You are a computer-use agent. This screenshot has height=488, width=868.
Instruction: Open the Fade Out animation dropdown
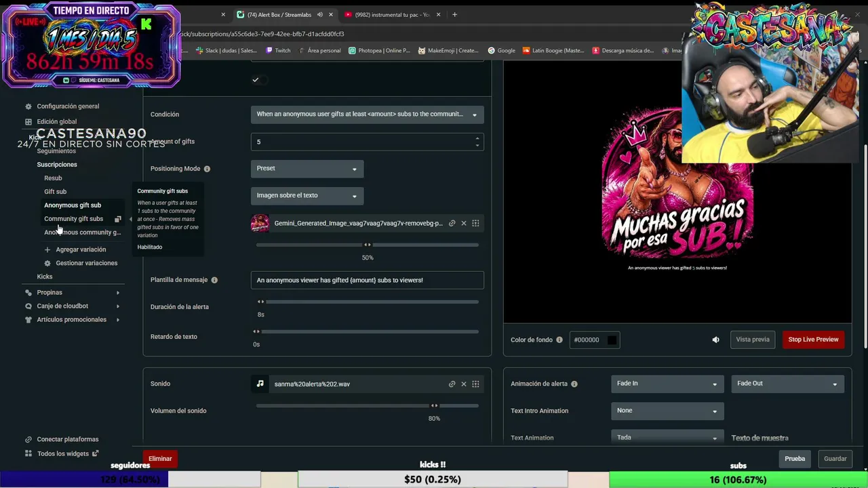click(x=787, y=384)
